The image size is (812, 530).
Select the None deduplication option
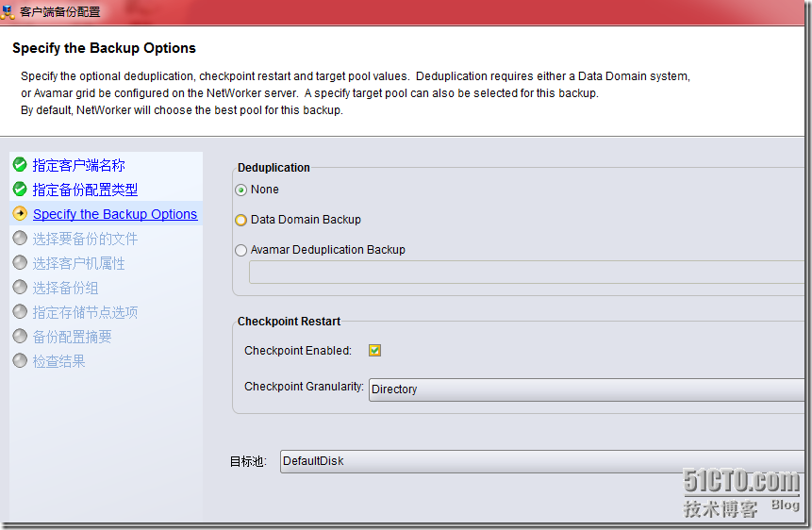tap(240, 190)
